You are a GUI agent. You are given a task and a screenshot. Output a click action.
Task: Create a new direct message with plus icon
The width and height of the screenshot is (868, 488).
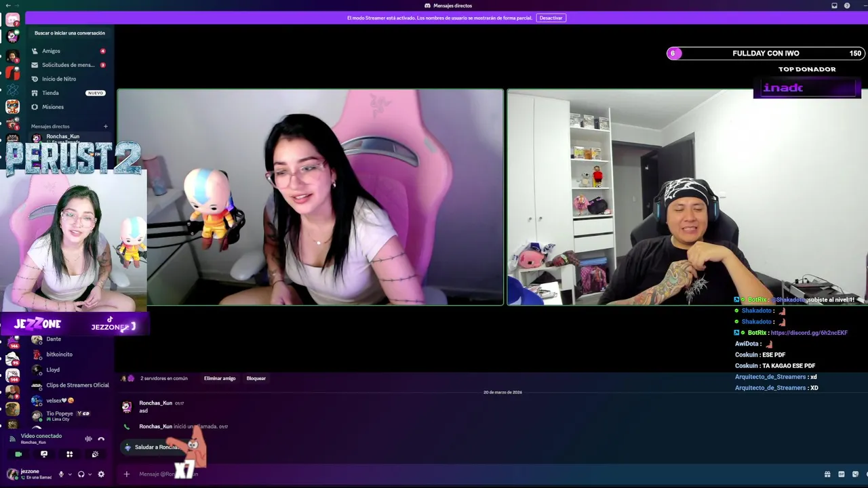tap(105, 126)
